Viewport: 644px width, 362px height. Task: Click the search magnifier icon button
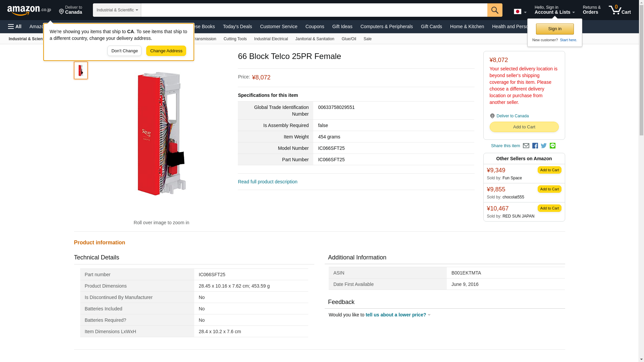(x=494, y=10)
